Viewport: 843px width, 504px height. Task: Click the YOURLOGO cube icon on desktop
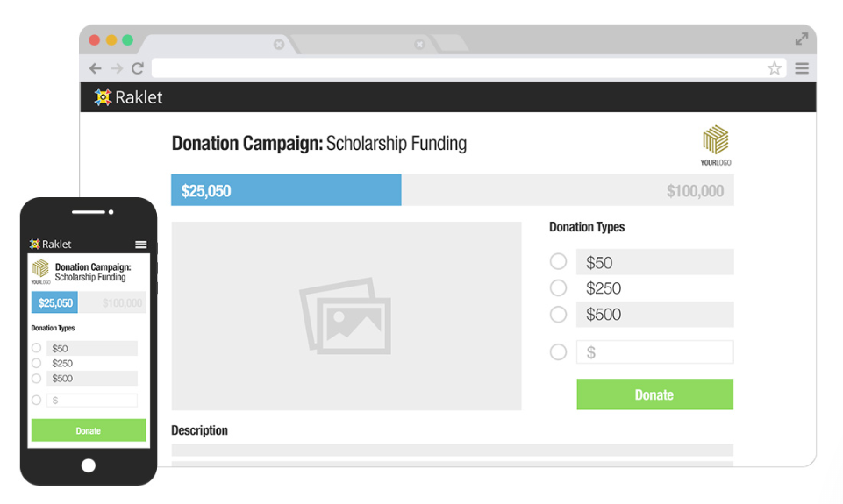[716, 140]
